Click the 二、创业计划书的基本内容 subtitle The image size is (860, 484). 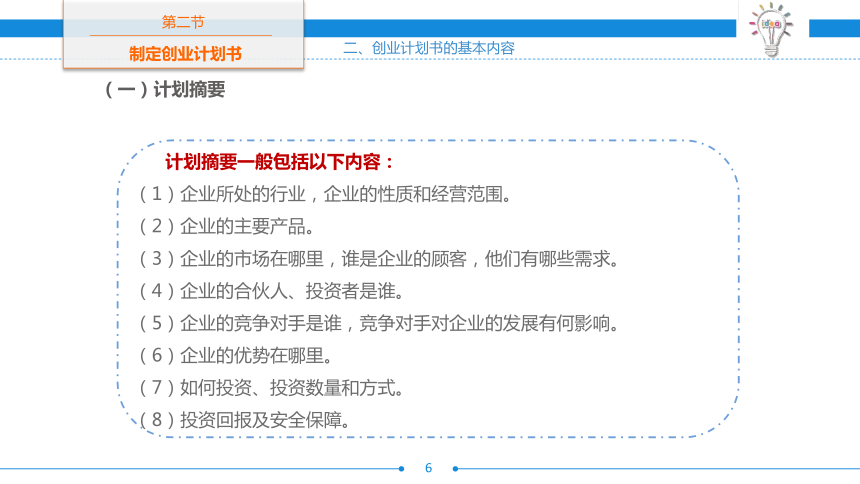click(429, 48)
